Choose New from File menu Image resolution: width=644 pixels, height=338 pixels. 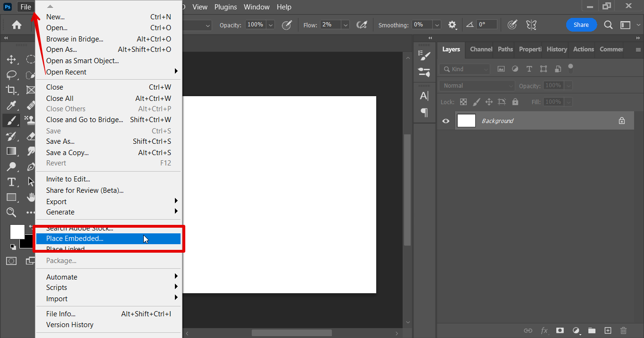coord(108,17)
